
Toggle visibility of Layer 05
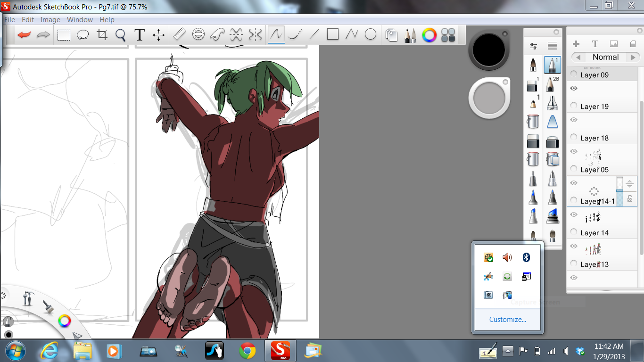(x=574, y=151)
